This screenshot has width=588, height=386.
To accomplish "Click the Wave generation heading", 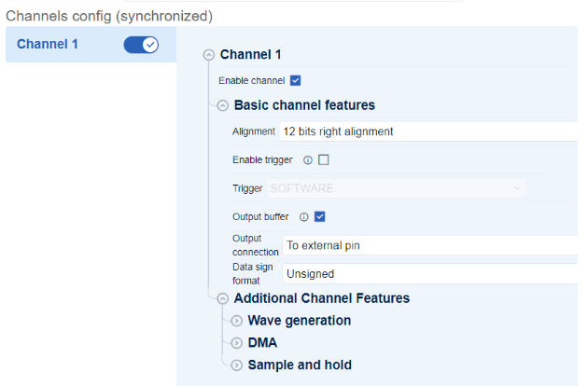I will pyautogui.click(x=299, y=321).
